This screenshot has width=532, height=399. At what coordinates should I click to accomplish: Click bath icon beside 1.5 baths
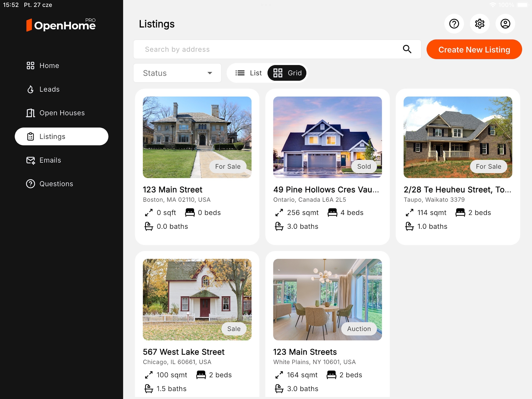click(149, 389)
